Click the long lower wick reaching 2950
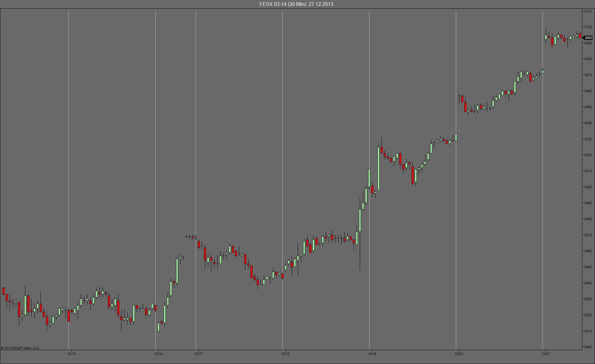 coord(360,251)
